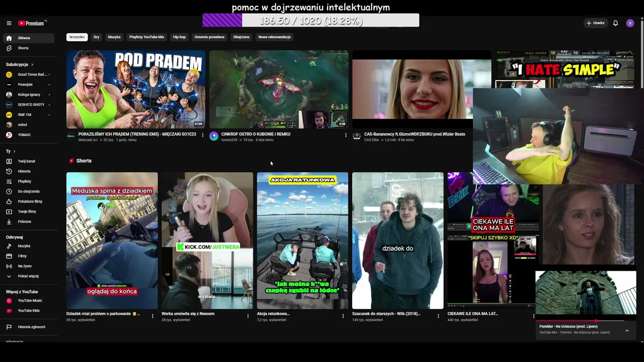Open options menu for CINKROF OSTRO video
The width and height of the screenshot is (644, 362).
point(346,135)
